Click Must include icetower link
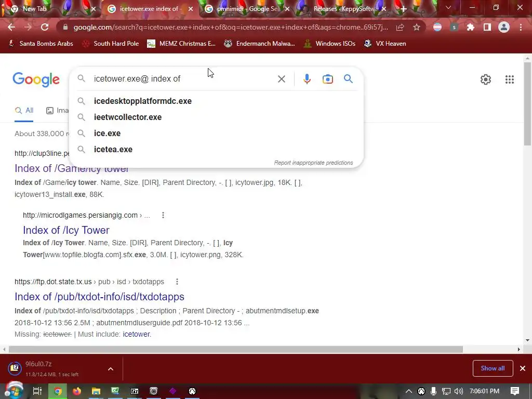 point(136,334)
